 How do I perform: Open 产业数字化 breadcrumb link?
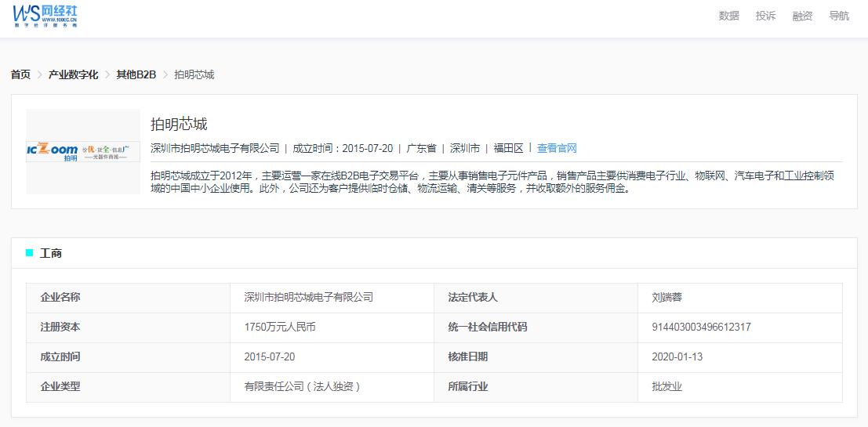[73, 74]
